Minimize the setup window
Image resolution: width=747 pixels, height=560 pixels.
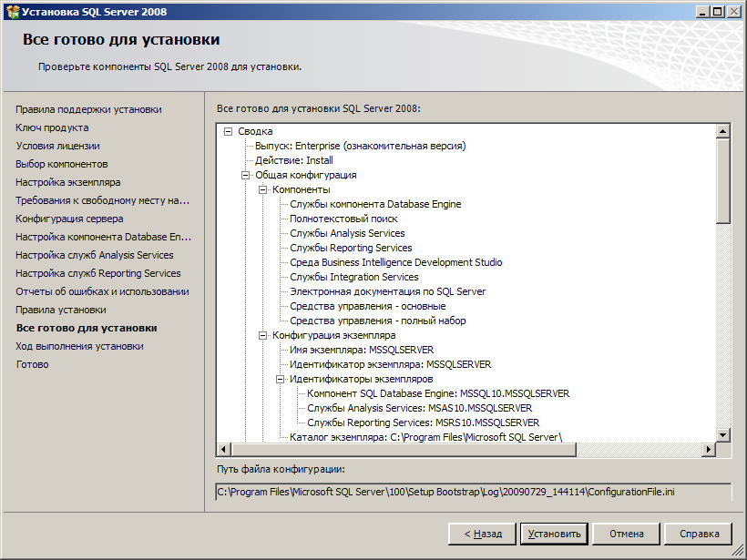(702, 12)
